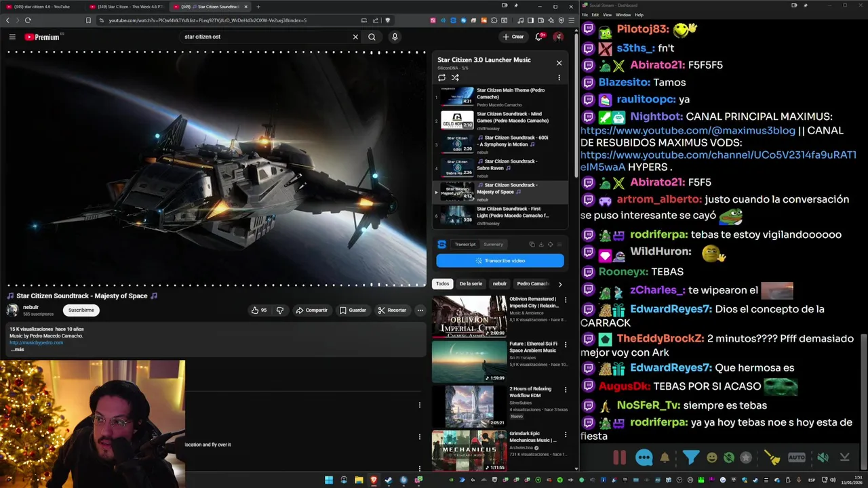Save the video with Guardar
This screenshot has width=868, height=488.
point(353,310)
